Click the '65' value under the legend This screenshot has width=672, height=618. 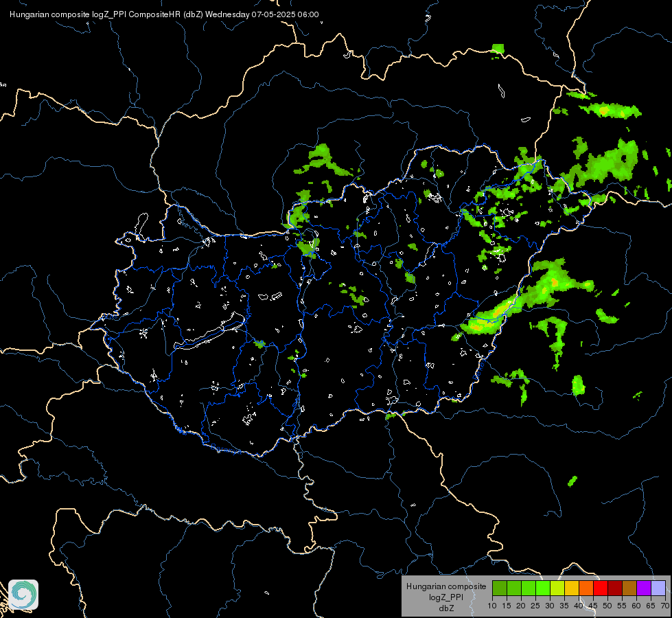[651, 606]
